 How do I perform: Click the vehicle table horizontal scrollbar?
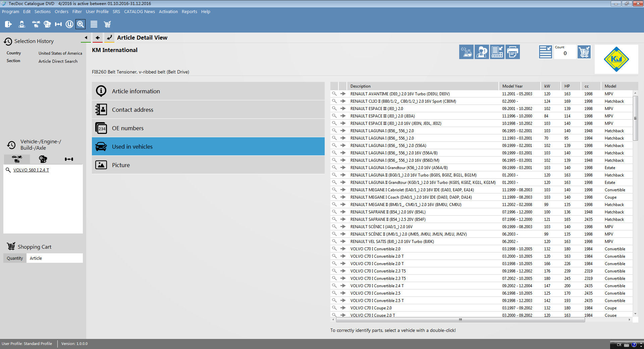click(x=460, y=319)
